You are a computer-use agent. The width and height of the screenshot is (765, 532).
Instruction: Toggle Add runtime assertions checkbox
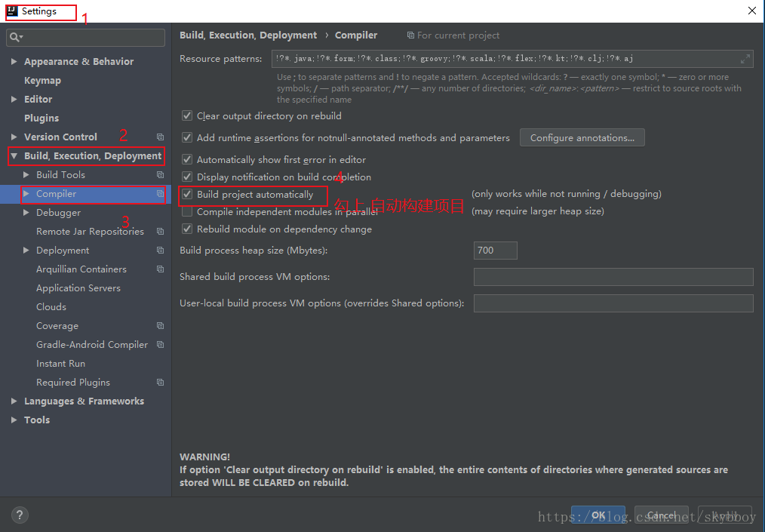pyautogui.click(x=187, y=137)
